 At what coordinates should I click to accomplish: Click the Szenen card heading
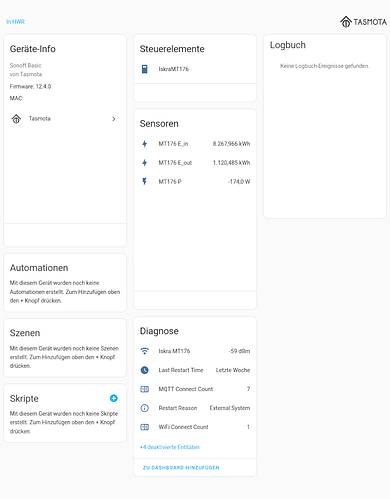[25, 333]
